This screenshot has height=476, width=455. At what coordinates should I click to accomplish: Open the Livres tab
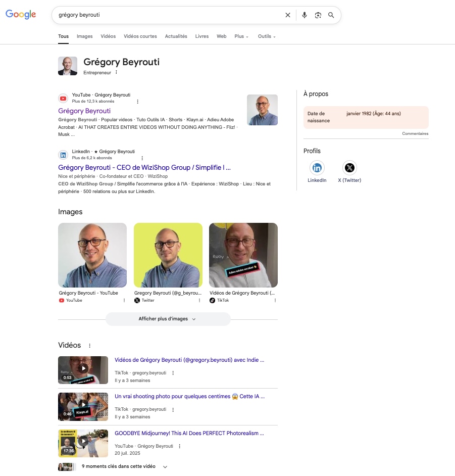click(201, 36)
